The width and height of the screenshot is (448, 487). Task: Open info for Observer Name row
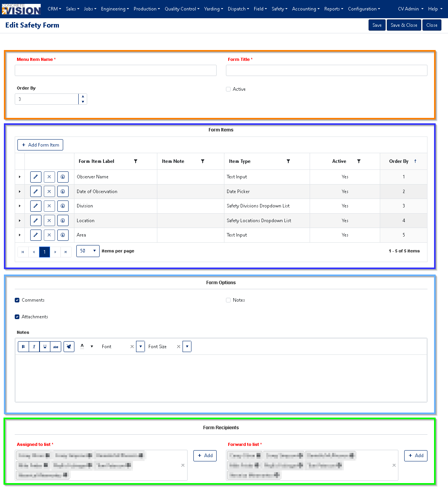click(63, 177)
